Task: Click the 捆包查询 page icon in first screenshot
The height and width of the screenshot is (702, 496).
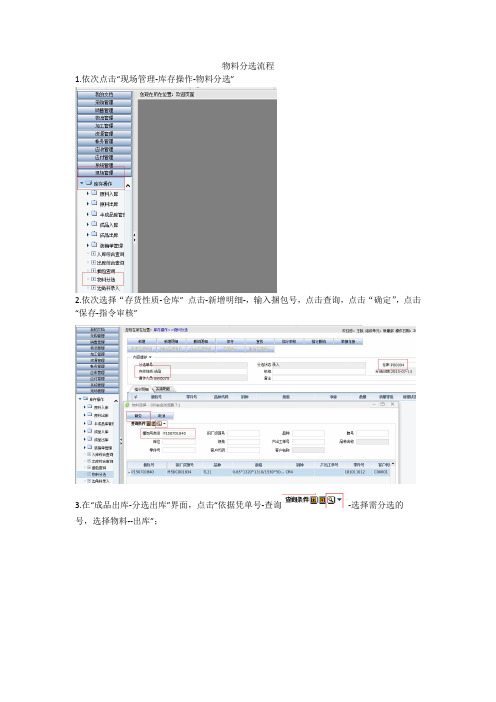Action: pyautogui.click(x=93, y=270)
